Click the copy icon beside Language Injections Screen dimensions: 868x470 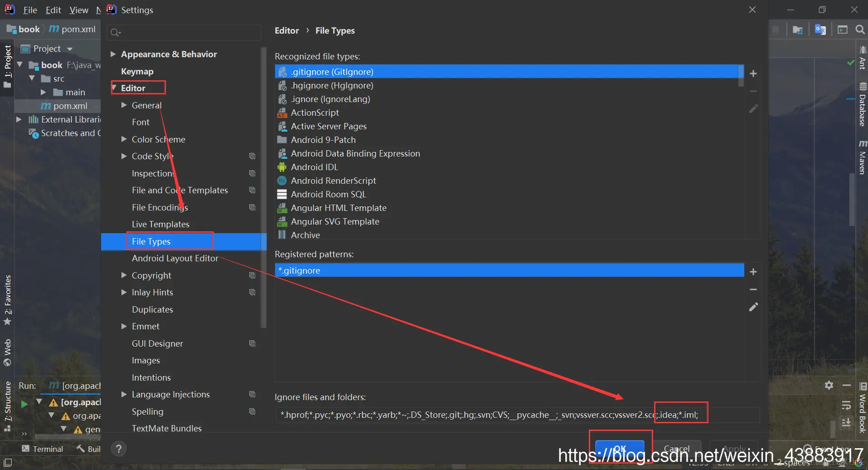[252, 394]
